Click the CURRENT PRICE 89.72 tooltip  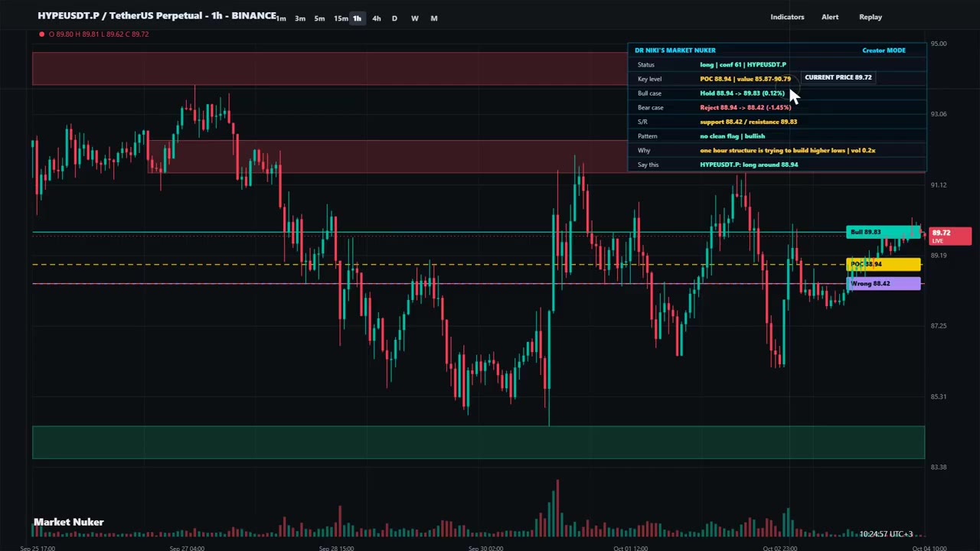[x=838, y=77]
